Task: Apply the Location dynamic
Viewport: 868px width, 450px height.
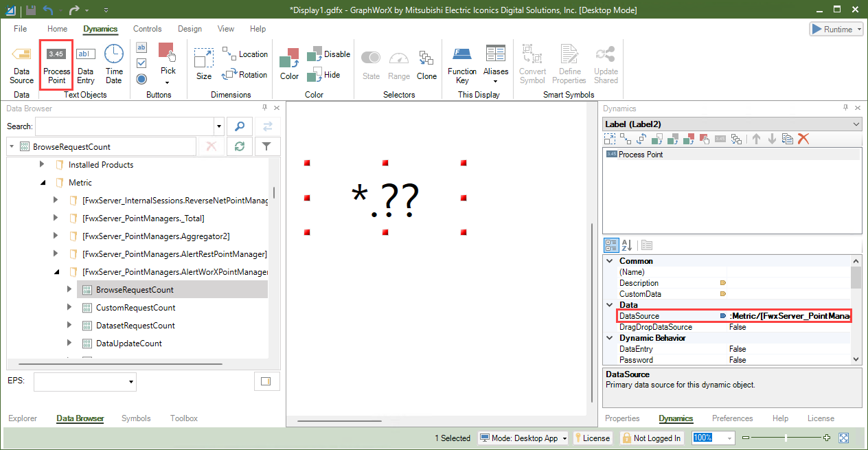Action: pos(244,54)
